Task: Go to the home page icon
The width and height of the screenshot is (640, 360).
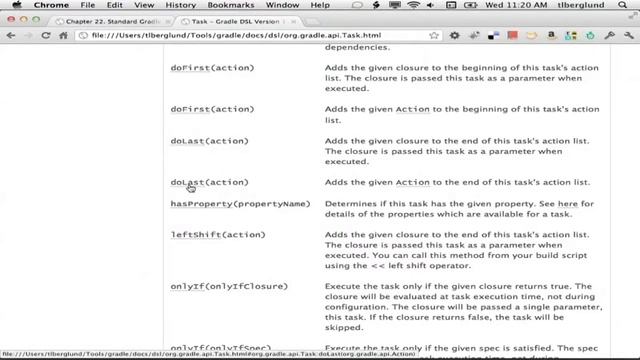Action: [x=63, y=36]
